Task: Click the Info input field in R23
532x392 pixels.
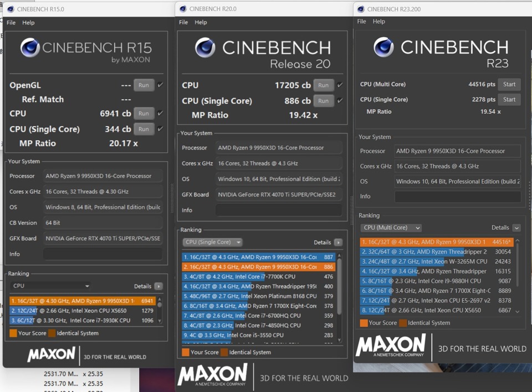Action: click(x=457, y=197)
